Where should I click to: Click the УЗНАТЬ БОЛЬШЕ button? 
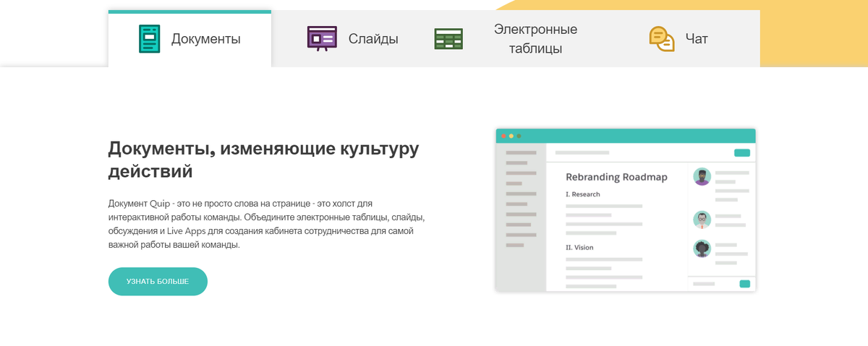coord(158,282)
